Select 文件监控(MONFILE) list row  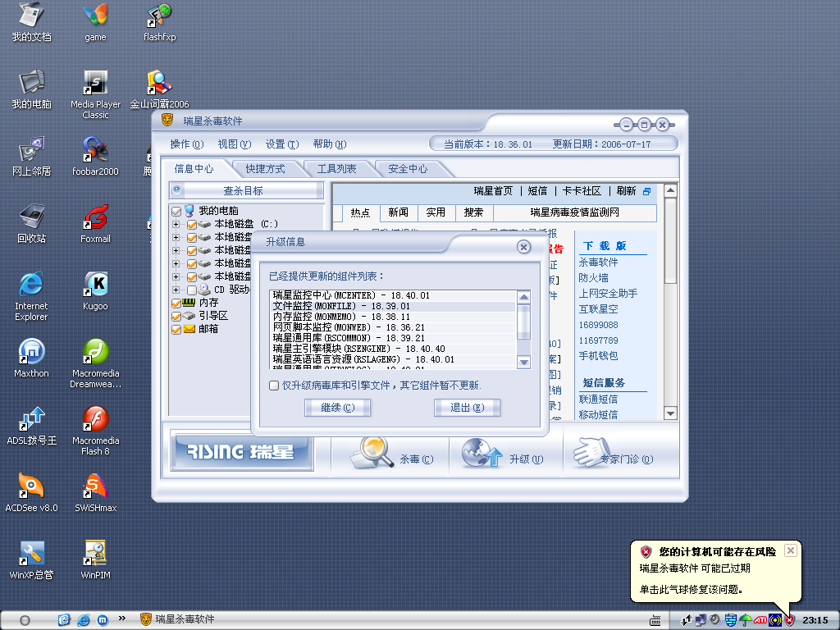pos(393,306)
